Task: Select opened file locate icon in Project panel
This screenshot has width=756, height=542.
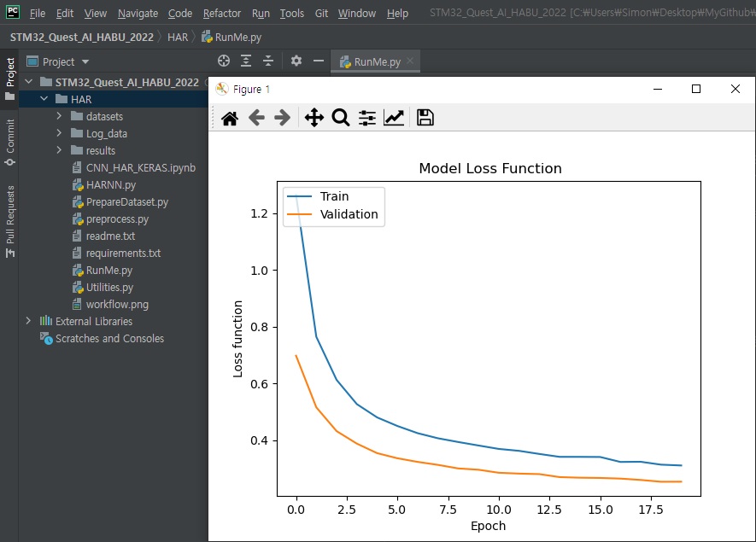Action: point(224,61)
